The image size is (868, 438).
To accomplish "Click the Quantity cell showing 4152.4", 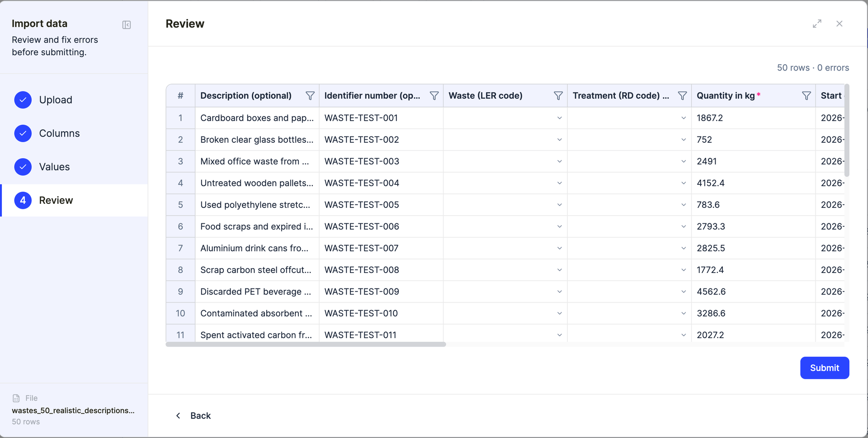I will tap(753, 183).
